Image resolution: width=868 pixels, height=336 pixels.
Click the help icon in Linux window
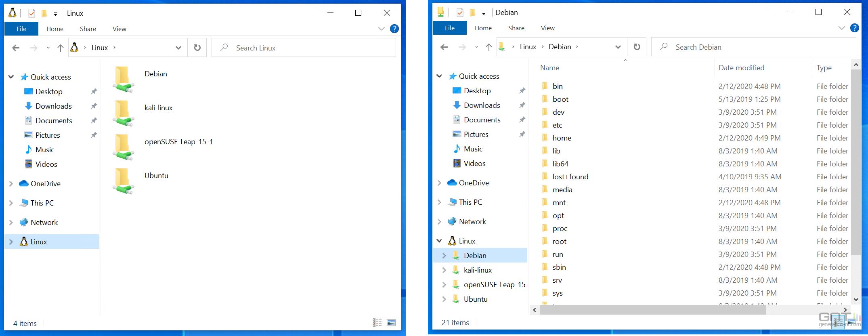394,29
